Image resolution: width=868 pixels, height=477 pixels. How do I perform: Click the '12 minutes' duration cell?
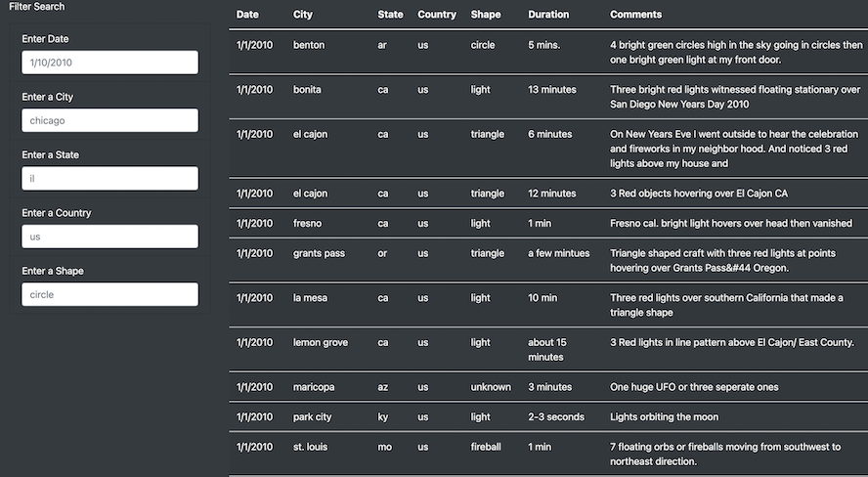[x=552, y=194]
